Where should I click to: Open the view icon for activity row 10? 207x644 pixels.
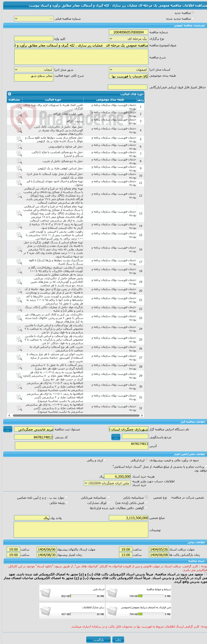19,176
